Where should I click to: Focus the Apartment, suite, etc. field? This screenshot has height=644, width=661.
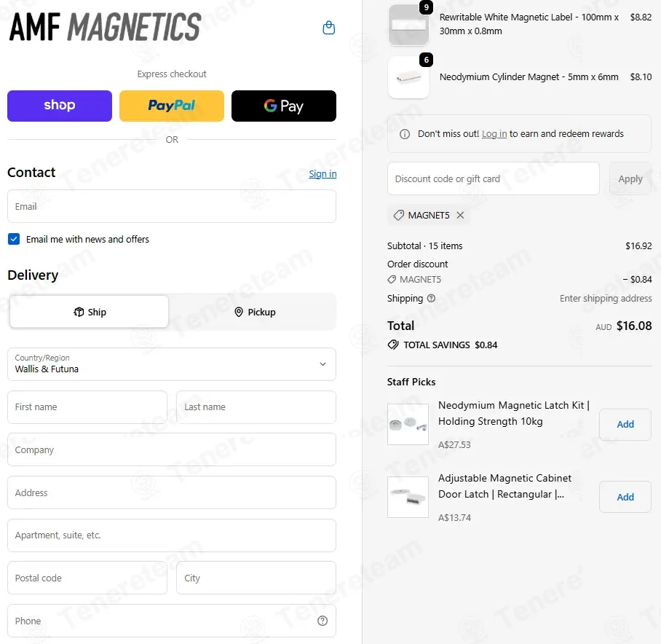click(x=172, y=535)
